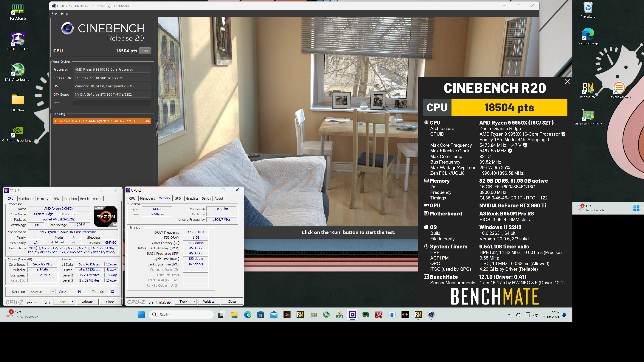The image size is (644, 362).
Task: Click the taskbar clock showing 22:57
Action: 551,314
